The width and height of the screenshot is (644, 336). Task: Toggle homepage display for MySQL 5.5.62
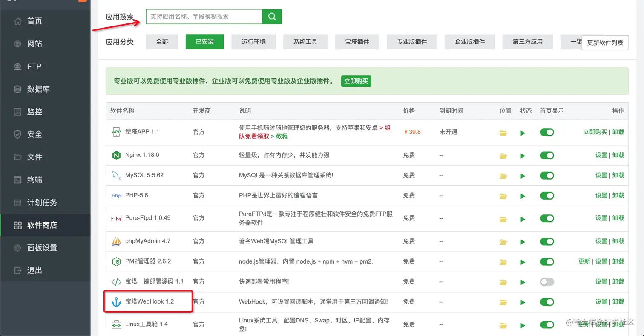[547, 175]
